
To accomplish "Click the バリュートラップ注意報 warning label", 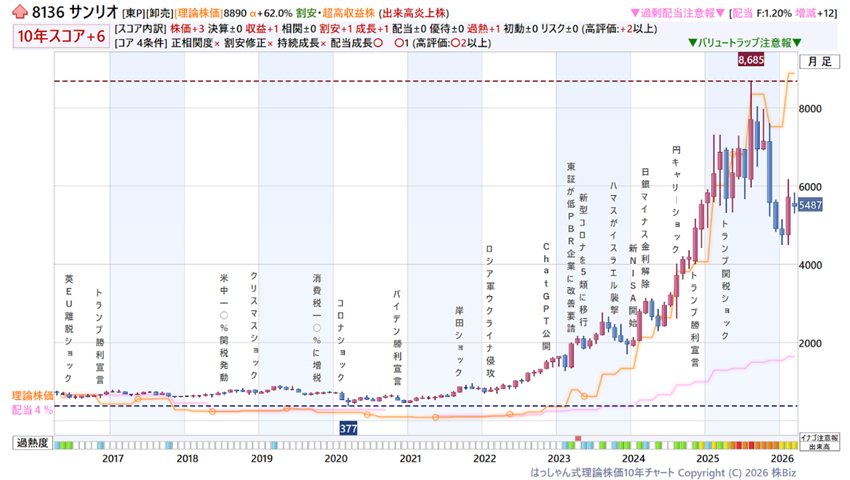I will pyautogui.click(x=744, y=44).
